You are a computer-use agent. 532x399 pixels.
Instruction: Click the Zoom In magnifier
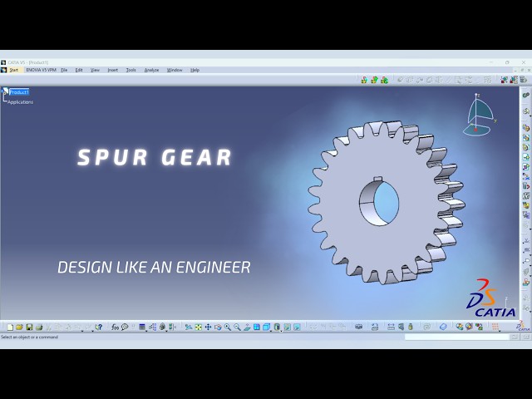click(227, 327)
